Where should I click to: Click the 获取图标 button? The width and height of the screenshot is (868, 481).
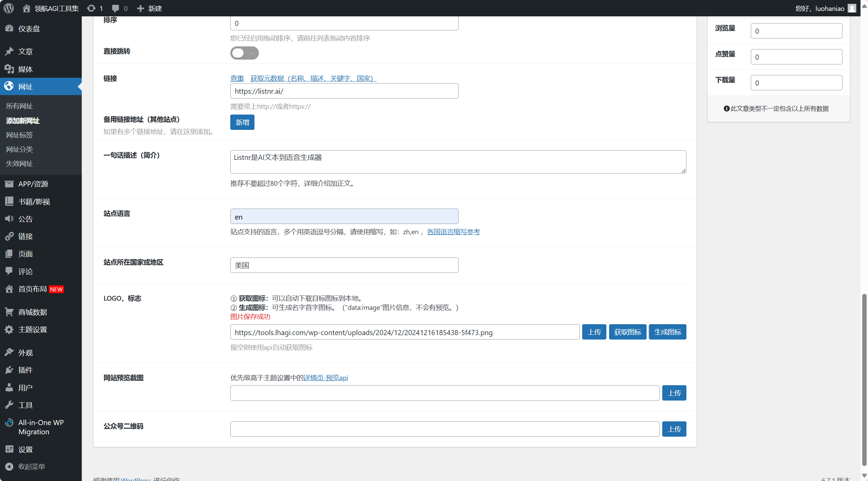[x=627, y=332]
